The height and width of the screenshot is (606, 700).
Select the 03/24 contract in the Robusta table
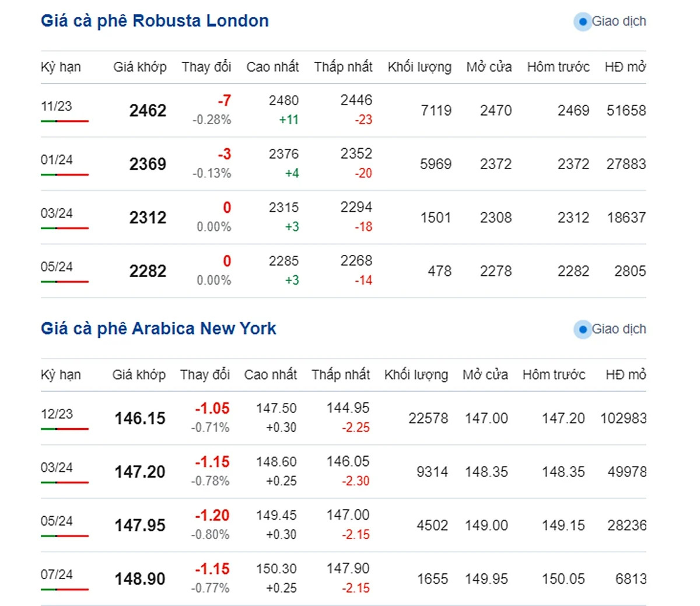point(57,213)
